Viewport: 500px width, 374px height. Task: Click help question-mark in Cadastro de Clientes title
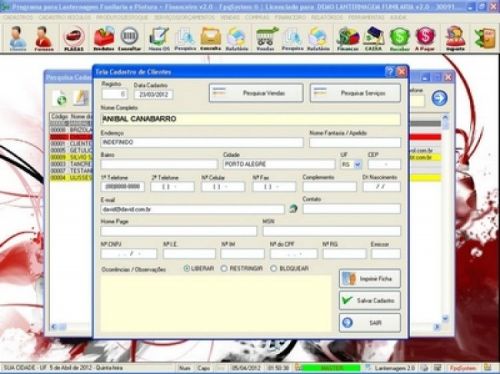point(389,71)
